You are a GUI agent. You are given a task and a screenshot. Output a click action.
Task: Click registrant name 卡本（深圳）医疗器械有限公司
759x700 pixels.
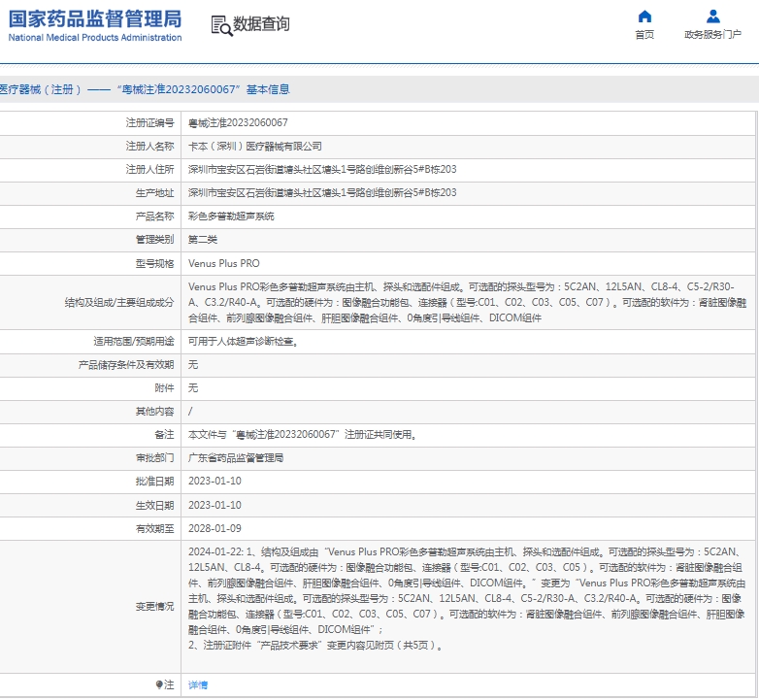254,147
